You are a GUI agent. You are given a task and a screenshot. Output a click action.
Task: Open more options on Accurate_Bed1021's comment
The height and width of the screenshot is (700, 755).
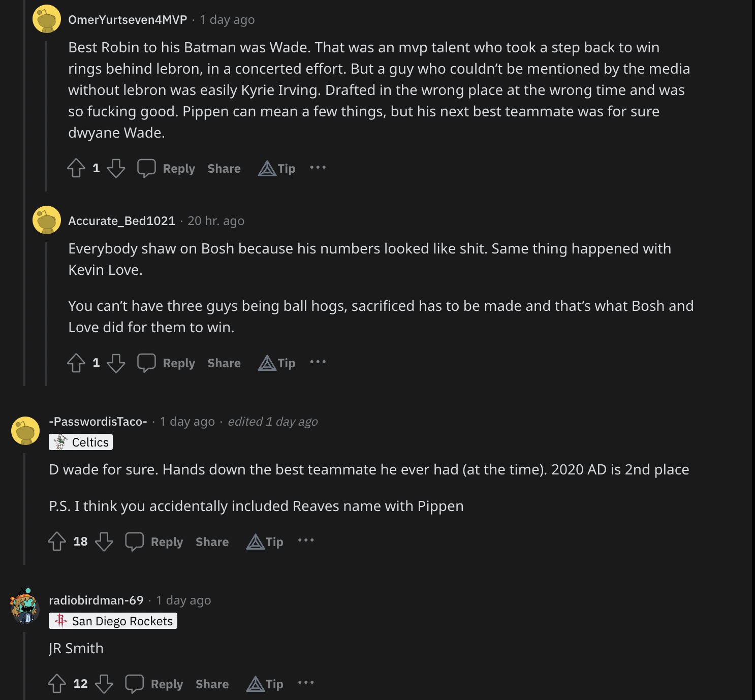318,362
